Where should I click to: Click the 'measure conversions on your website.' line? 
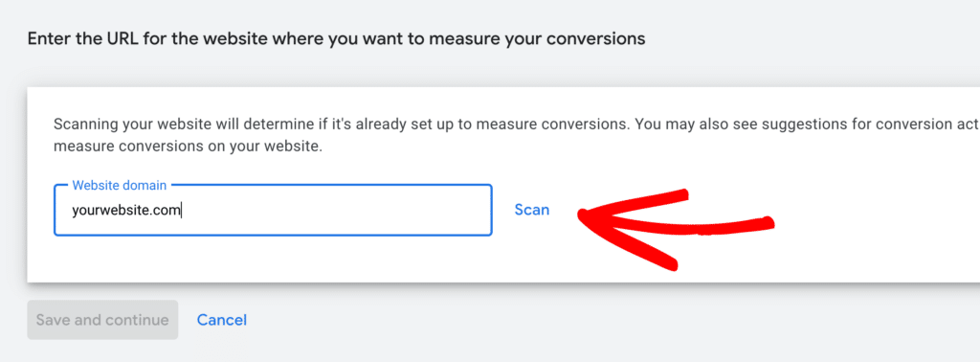pos(189,148)
